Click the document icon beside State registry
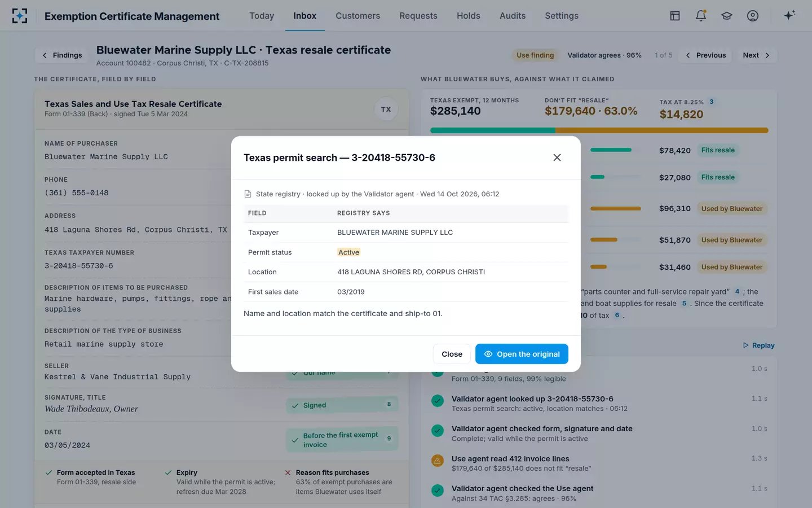Screen dimensions: 812x508 pyautogui.click(x=248, y=194)
